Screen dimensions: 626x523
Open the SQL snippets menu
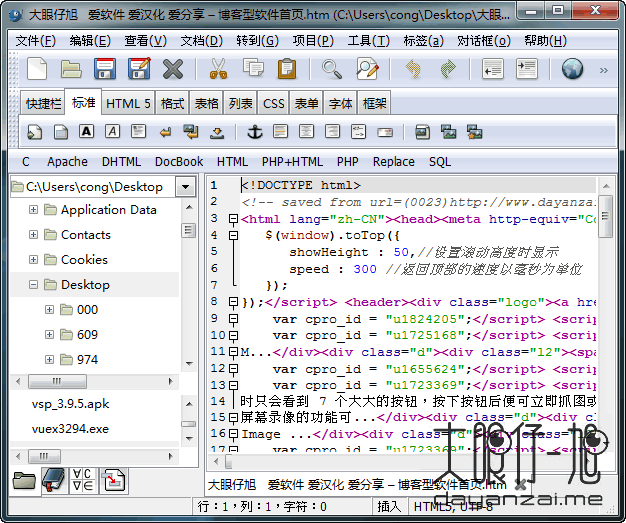pyautogui.click(x=440, y=162)
